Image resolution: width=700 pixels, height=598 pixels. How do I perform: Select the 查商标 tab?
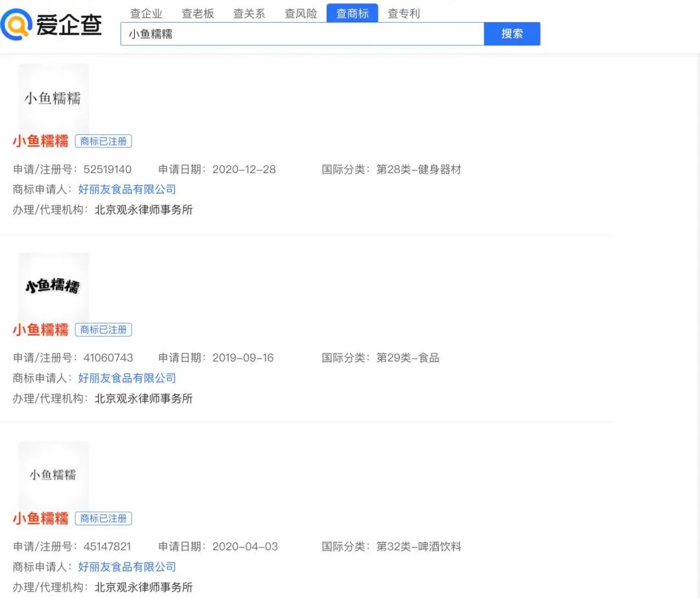(352, 14)
